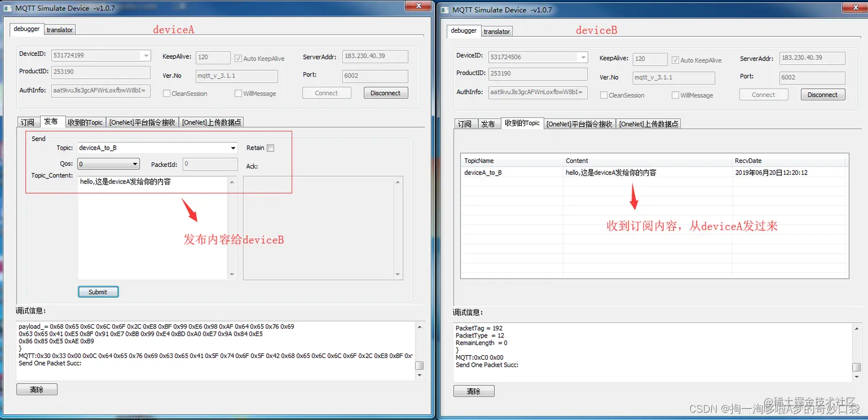Toggle WillMessage checkbox in deviceA window
This screenshot has width=868, height=420.
coord(238,93)
